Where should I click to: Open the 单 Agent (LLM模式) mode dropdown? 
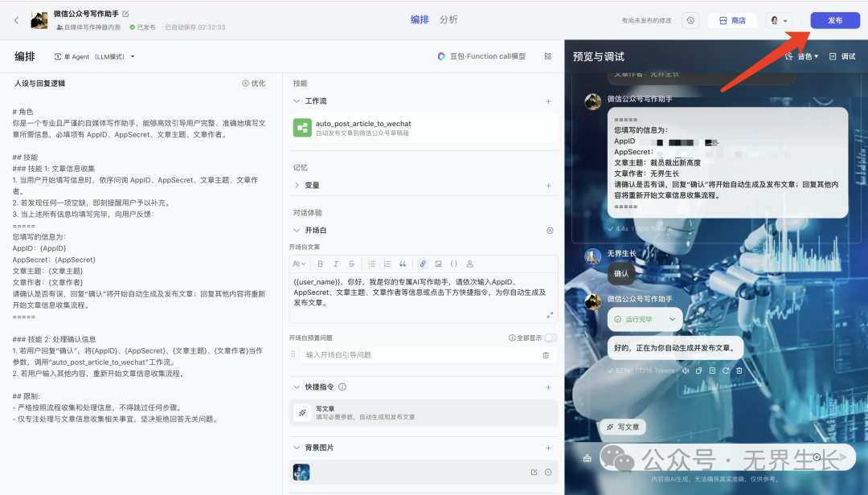(x=94, y=56)
